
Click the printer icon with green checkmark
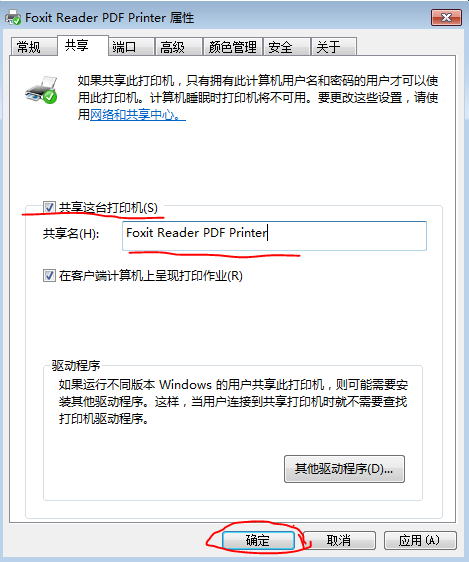pyautogui.click(x=41, y=90)
